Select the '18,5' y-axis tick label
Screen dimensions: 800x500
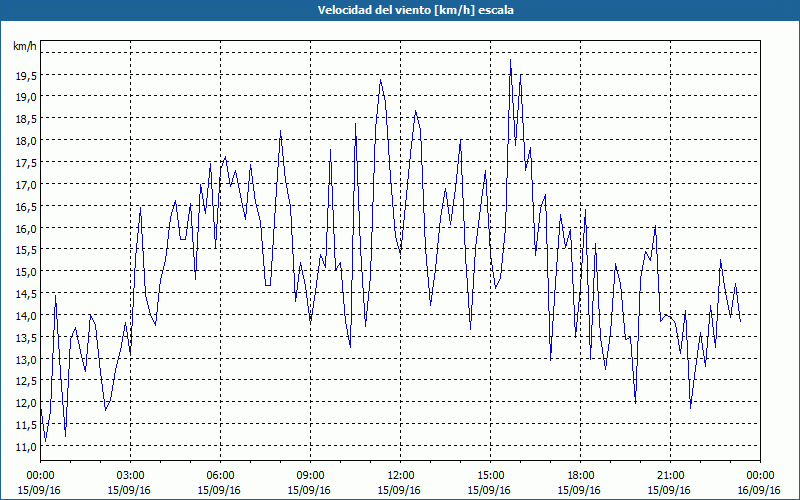(26, 119)
